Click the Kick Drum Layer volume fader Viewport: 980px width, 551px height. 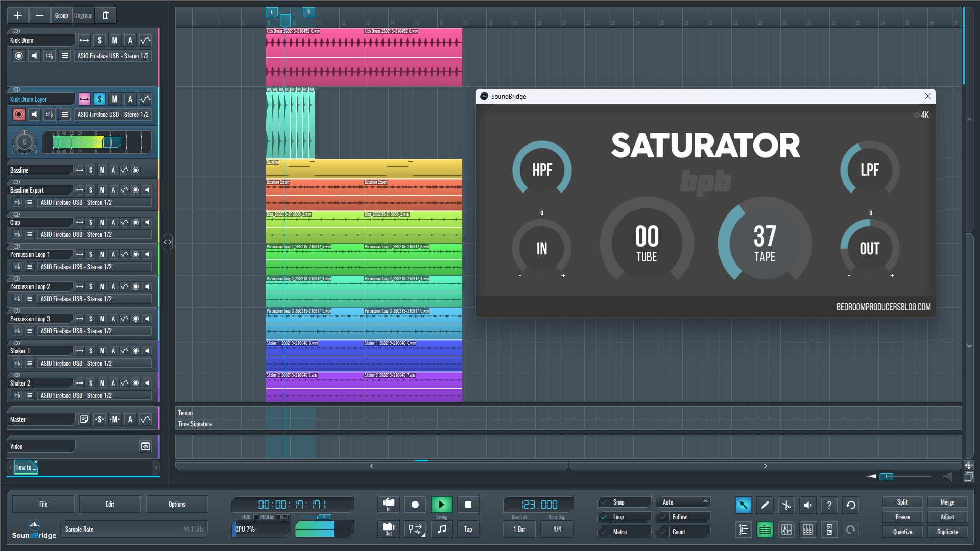point(112,142)
